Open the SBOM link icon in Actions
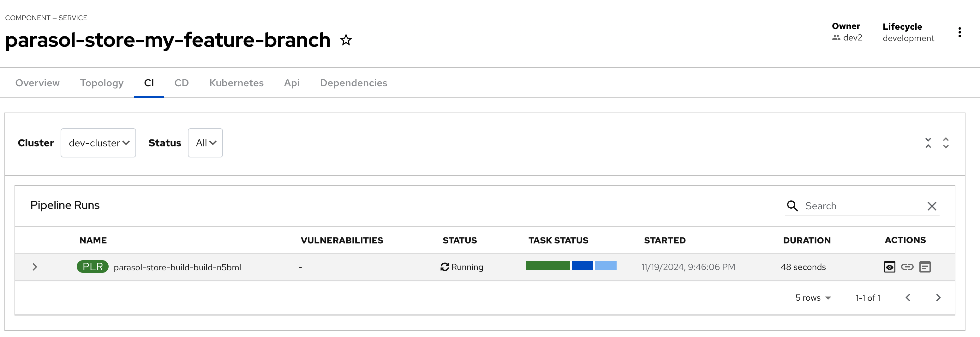The height and width of the screenshot is (337, 980). (907, 267)
